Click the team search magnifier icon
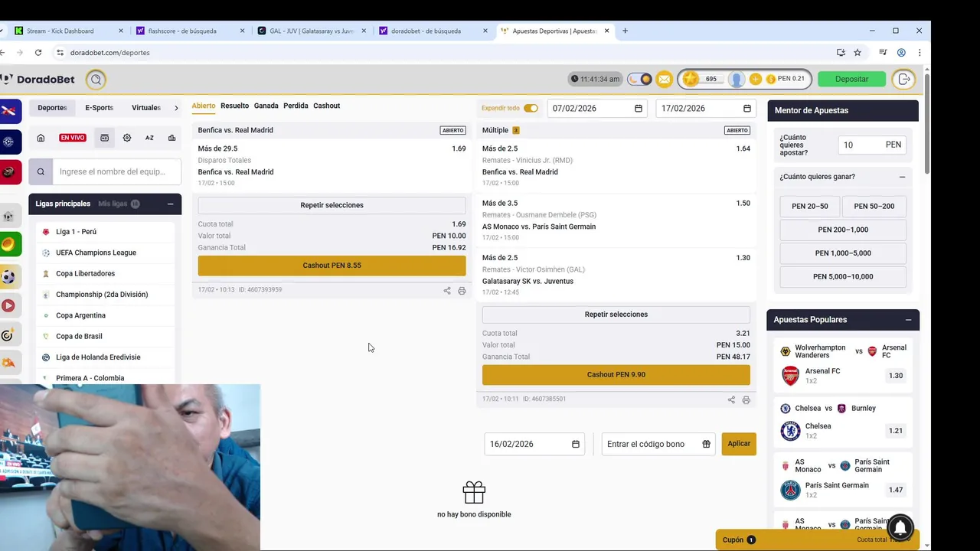The height and width of the screenshot is (551, 980). pos(41,171)
